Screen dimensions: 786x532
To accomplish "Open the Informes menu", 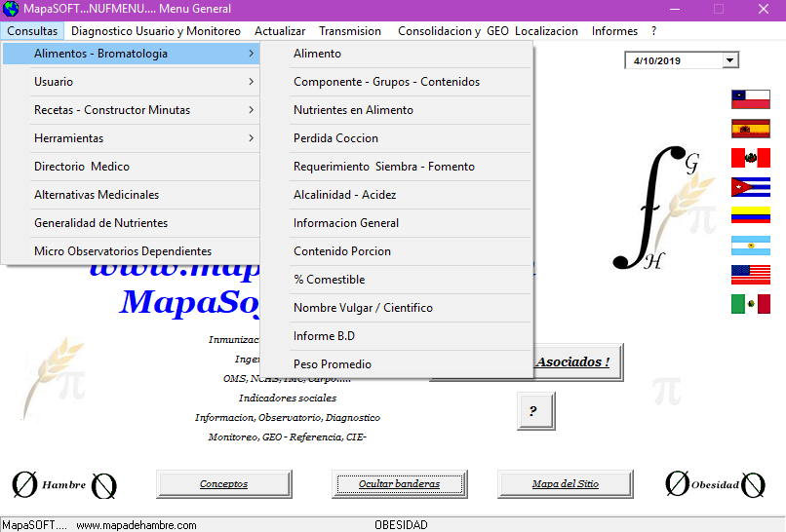I will coord(614,31).
